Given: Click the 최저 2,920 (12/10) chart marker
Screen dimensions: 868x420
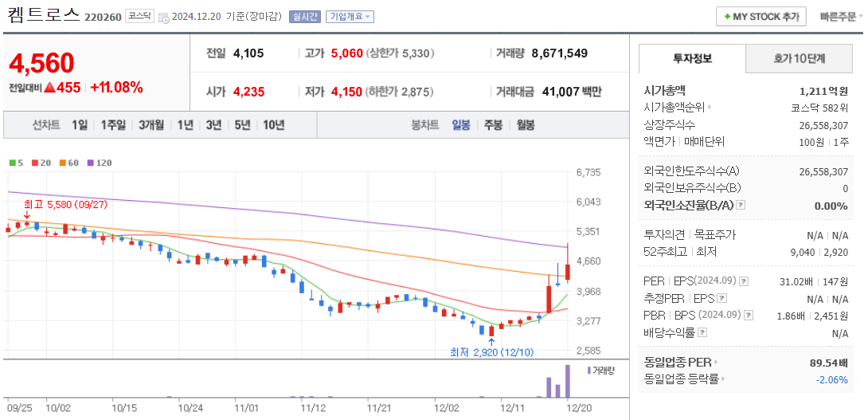Looking at the screenshot, I should point(491,351).
